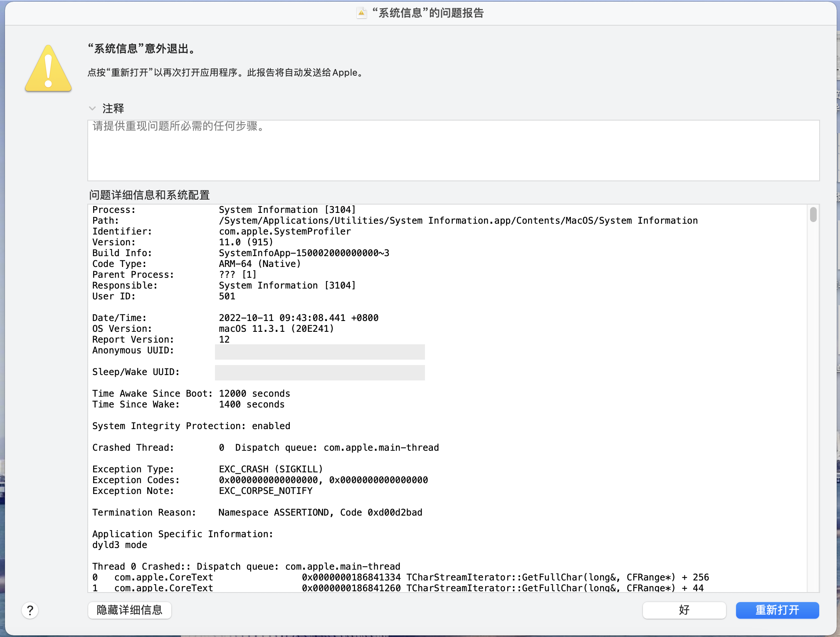Click the com.apple.SystemProfiler identifier text
Screen dimensions: 840x637
[285, 231]
